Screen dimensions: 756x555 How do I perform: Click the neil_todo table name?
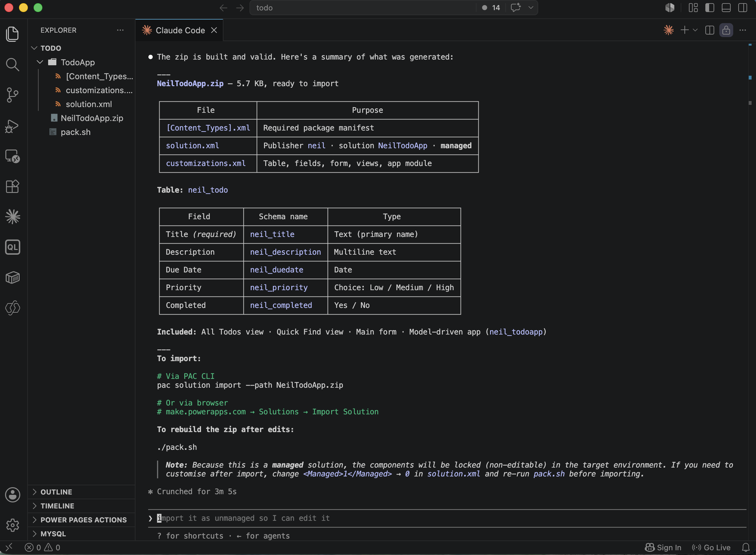pos(208,190)
